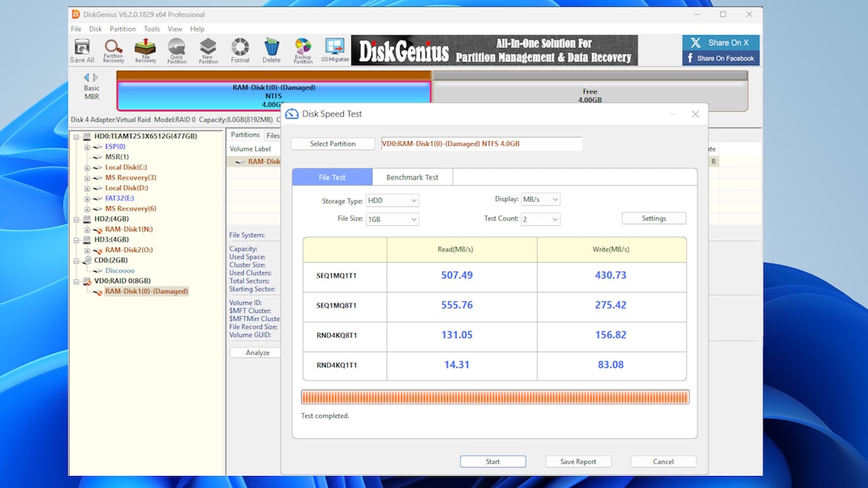868x488 pixels.
Task: Click the Format toolbar icon
Action: click(240, 50)
